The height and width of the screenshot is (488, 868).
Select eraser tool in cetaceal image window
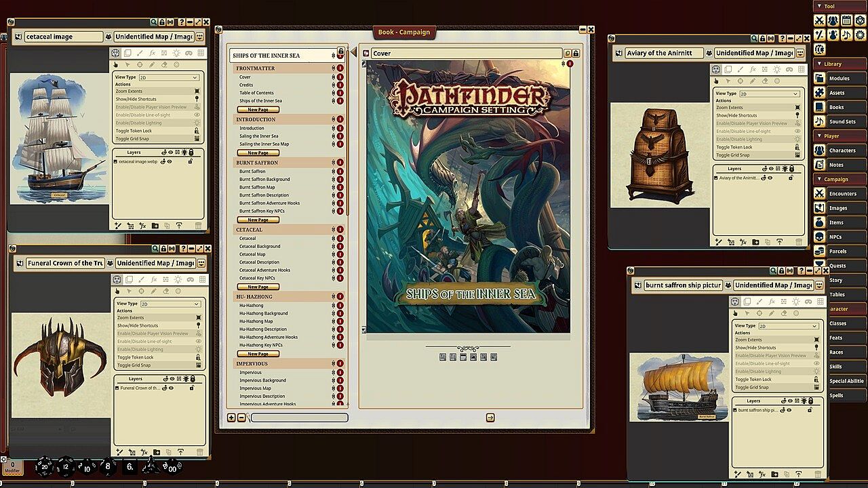point(165,65)
